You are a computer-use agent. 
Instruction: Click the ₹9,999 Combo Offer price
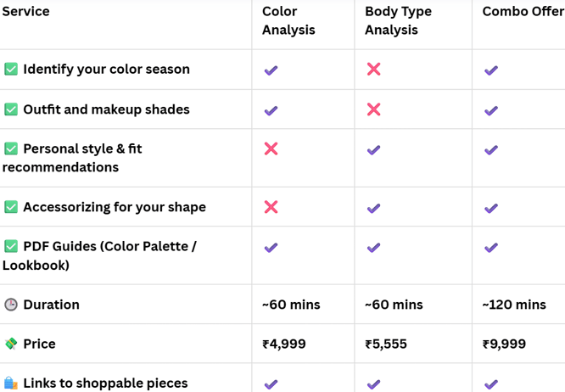tap(504, 344)
